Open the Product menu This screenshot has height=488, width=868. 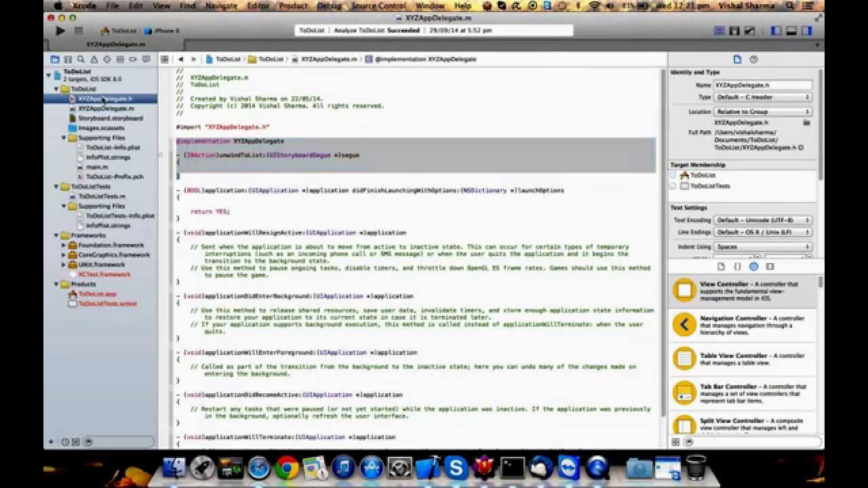[x=293, y=5]
